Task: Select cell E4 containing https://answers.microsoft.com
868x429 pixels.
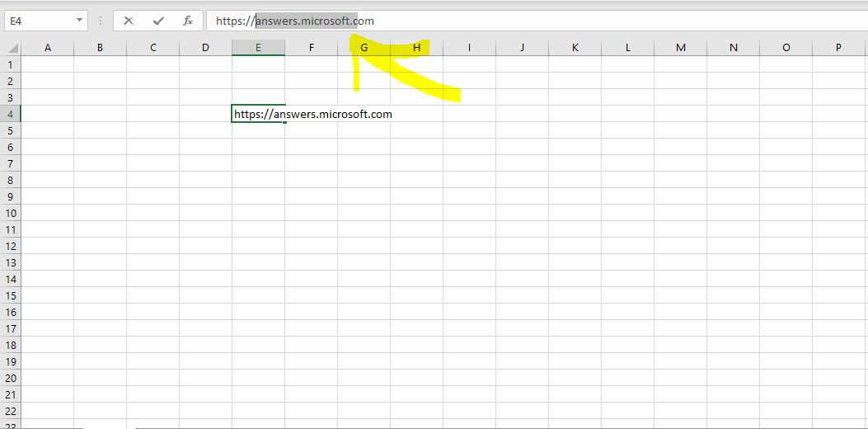Action: (259, 114)
